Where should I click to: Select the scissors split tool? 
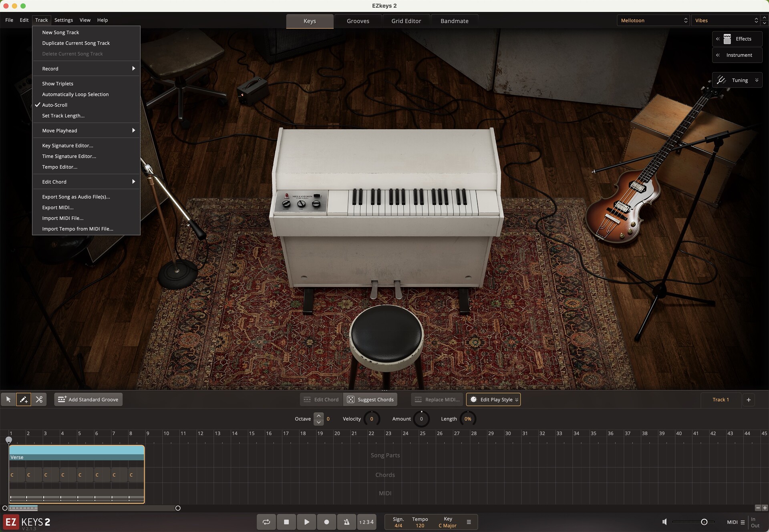(x=39, y=400)
